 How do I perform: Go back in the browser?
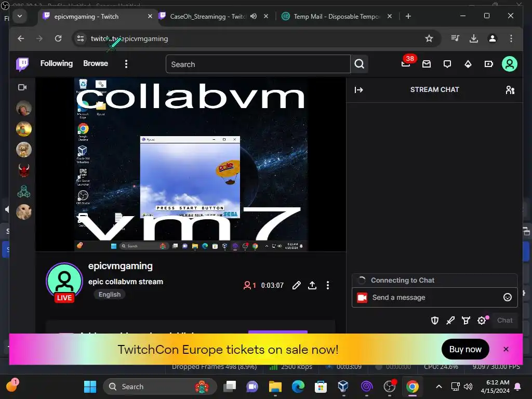coord(21,38)
